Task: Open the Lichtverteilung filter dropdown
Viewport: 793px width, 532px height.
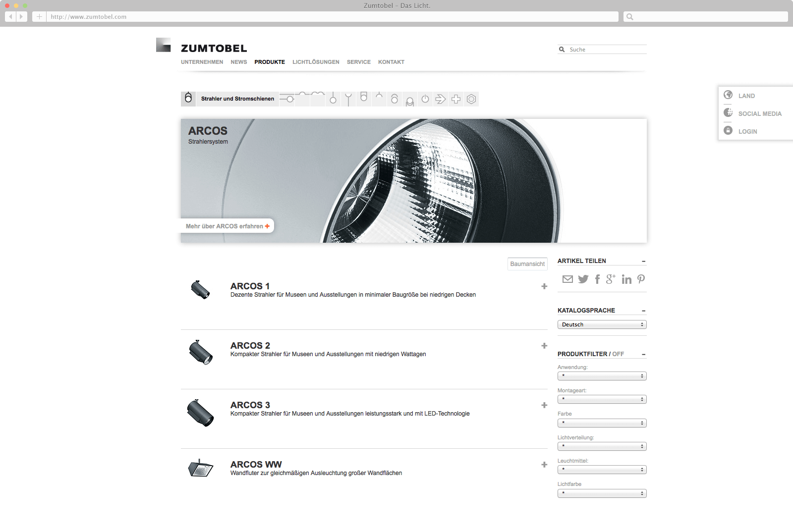Action: point(602,446)
